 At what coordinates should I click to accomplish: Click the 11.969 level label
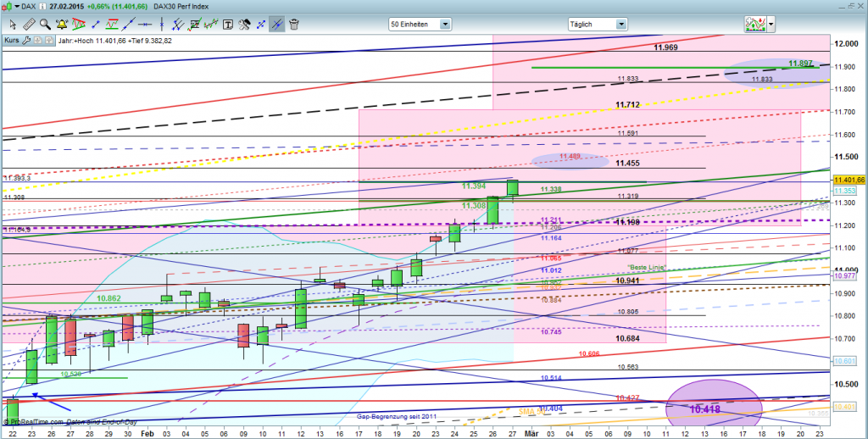coord(665,47)
